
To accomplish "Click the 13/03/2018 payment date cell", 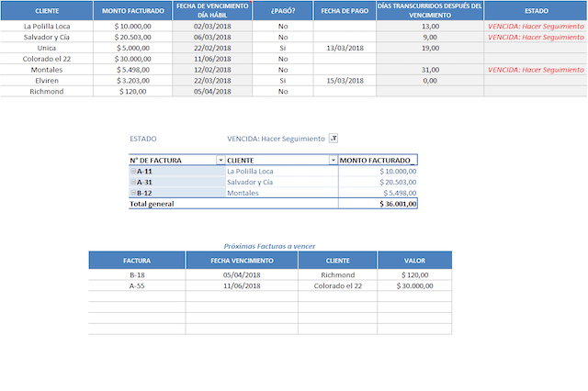I will coord(345,48).
